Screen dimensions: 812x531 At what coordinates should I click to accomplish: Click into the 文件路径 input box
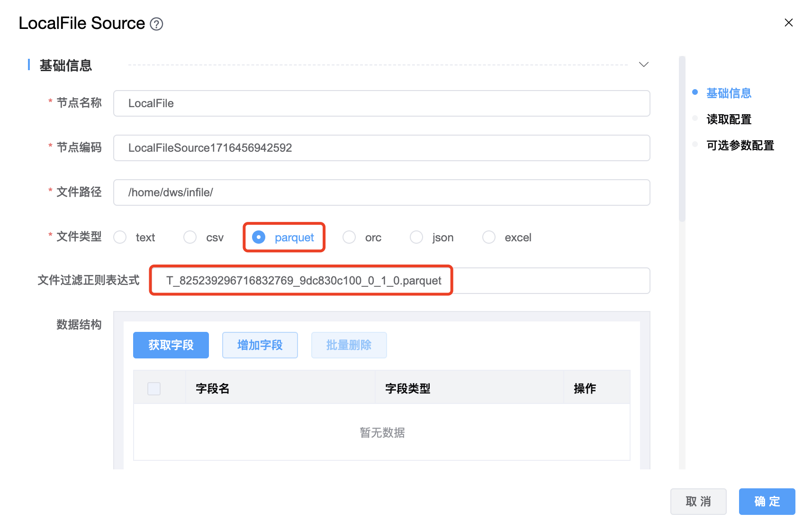(x=381, y=192)
